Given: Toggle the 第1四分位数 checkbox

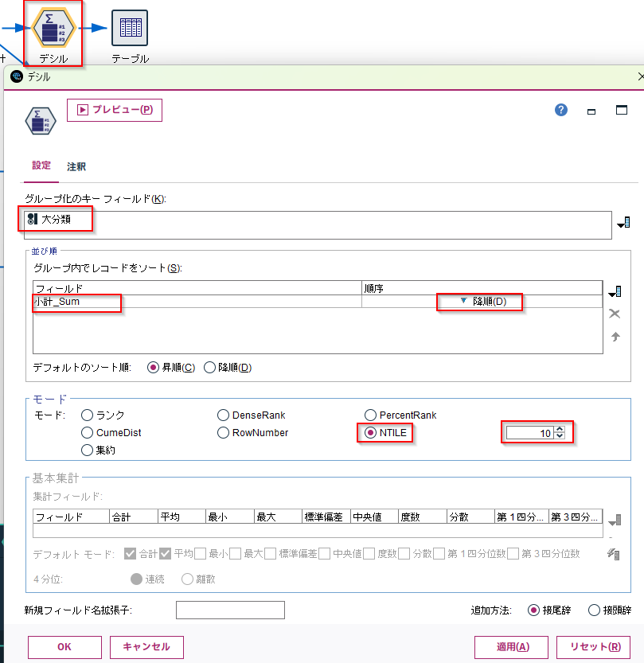Looking at the screenshot, I should tap(439, 553).
